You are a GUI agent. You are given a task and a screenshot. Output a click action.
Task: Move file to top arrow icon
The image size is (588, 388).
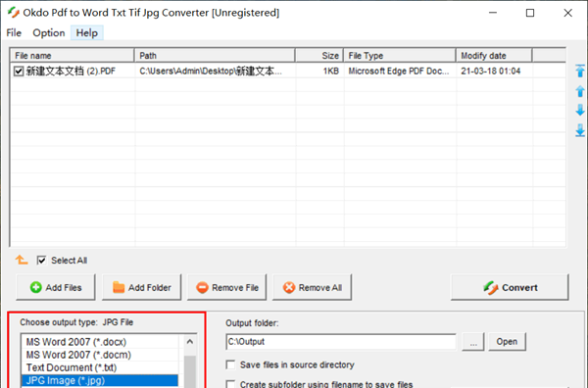(x=580, y=71)
